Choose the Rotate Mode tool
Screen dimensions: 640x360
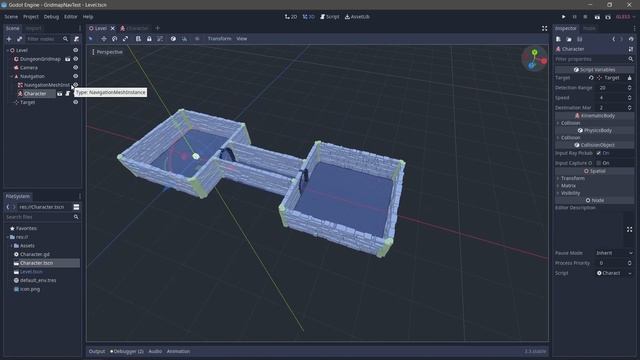pos(115,39)
